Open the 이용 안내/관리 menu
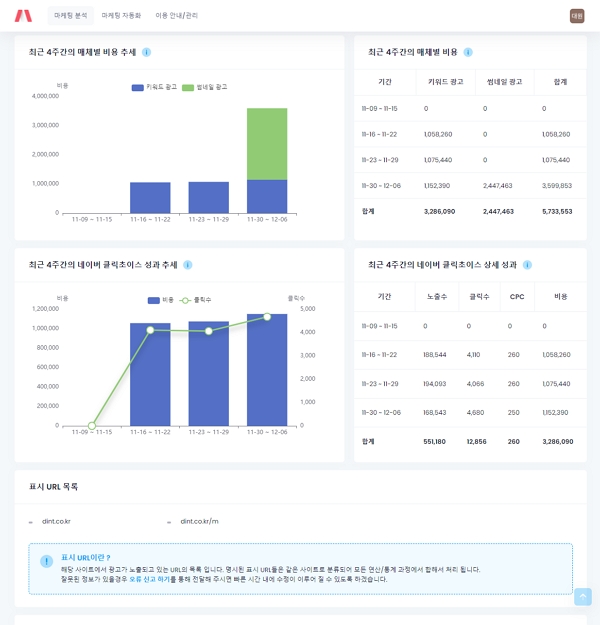 177,16
